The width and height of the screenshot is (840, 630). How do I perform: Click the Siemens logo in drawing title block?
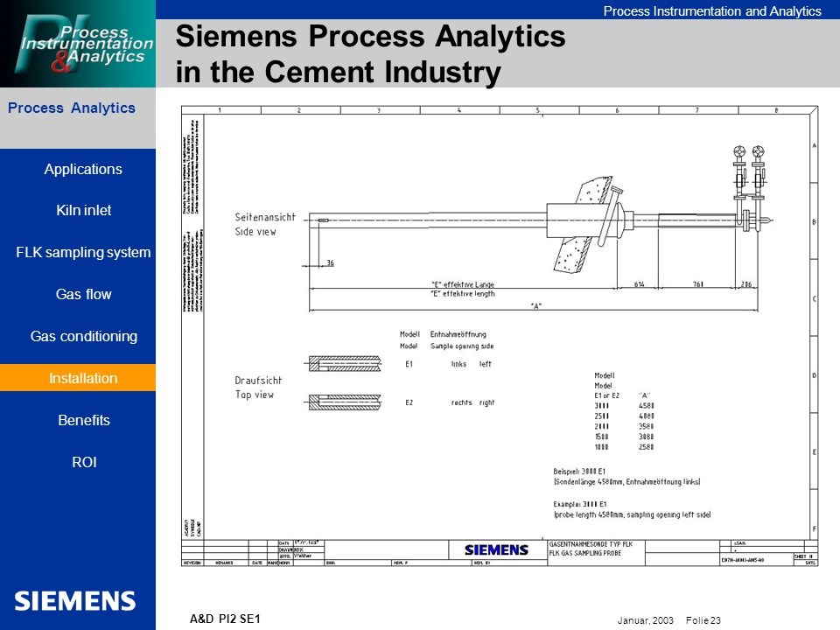pyautogui.click(x=496, y=550)
